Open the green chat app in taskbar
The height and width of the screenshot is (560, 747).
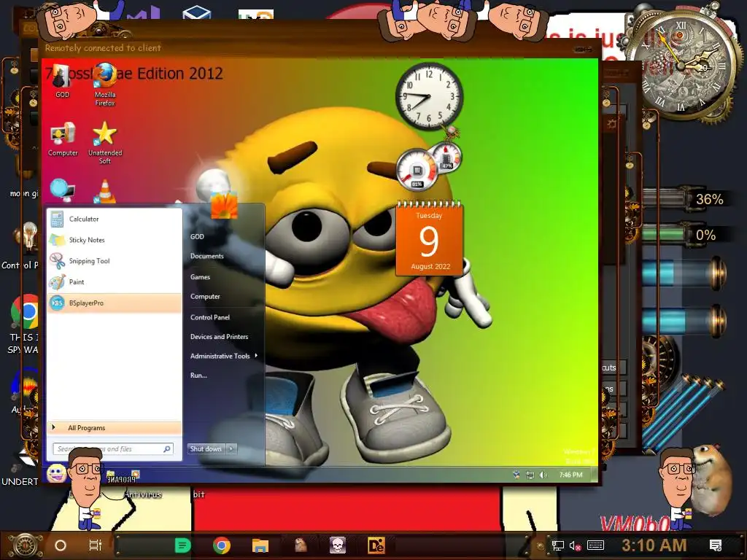182,545
